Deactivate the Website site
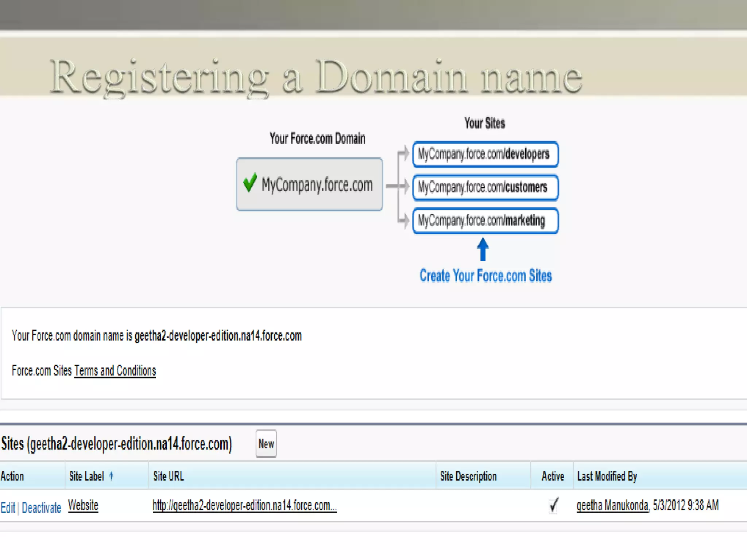Screen dimensions: 747x560 click(41, 507)
